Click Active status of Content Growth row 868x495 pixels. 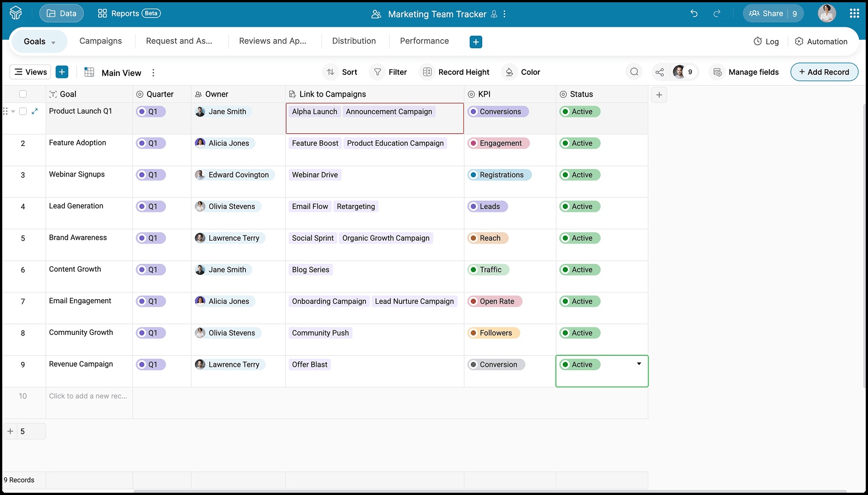(580, 270)
